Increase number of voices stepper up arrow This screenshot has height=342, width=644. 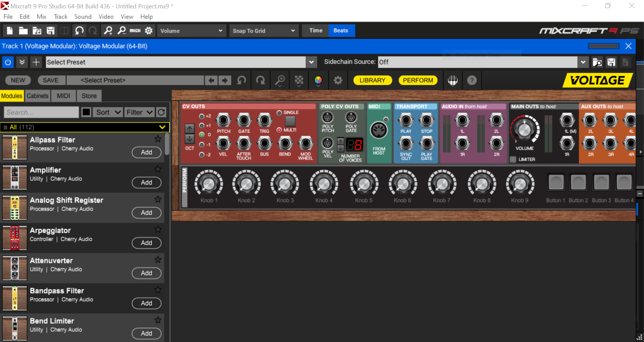pos(340,141)
